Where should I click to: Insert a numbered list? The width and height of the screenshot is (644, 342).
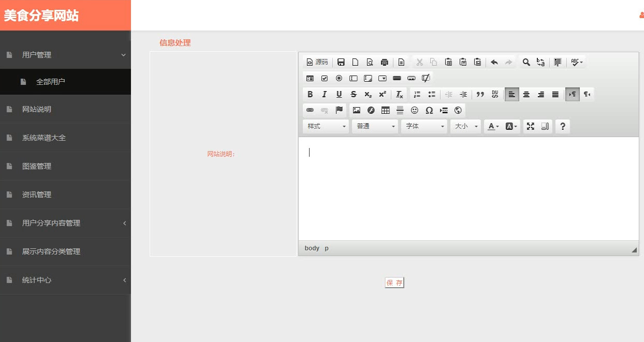point(417,94)
